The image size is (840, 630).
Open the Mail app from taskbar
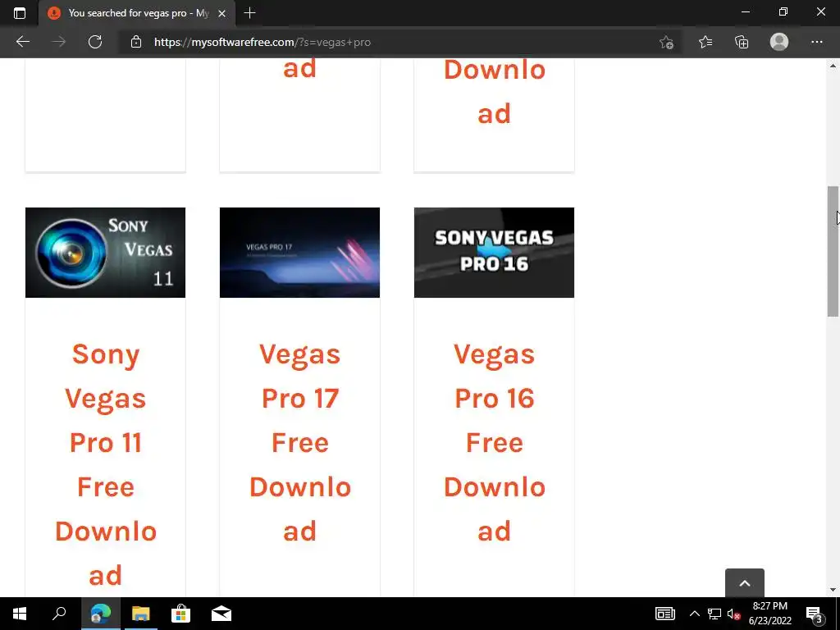tap(221, 614)
